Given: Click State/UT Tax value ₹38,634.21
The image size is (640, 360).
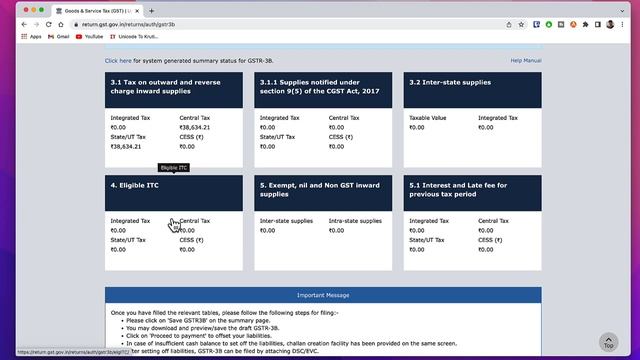Looking at the screenshot, I should click(126, 147).
